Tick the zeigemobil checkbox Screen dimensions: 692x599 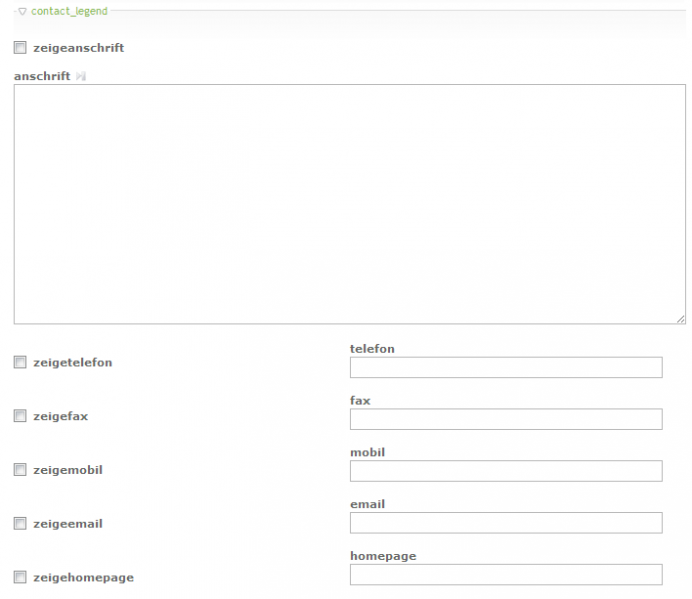[20, 469]
